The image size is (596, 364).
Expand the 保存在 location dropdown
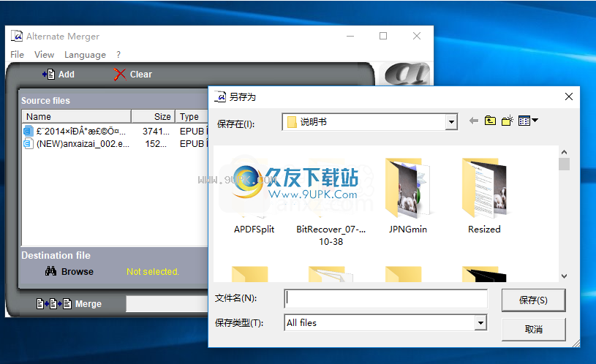pos(451,122)
